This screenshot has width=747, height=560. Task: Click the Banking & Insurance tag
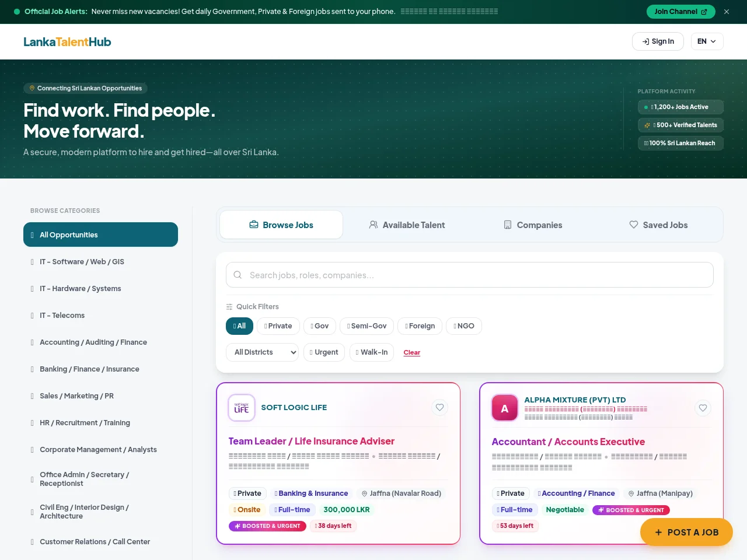312,494
